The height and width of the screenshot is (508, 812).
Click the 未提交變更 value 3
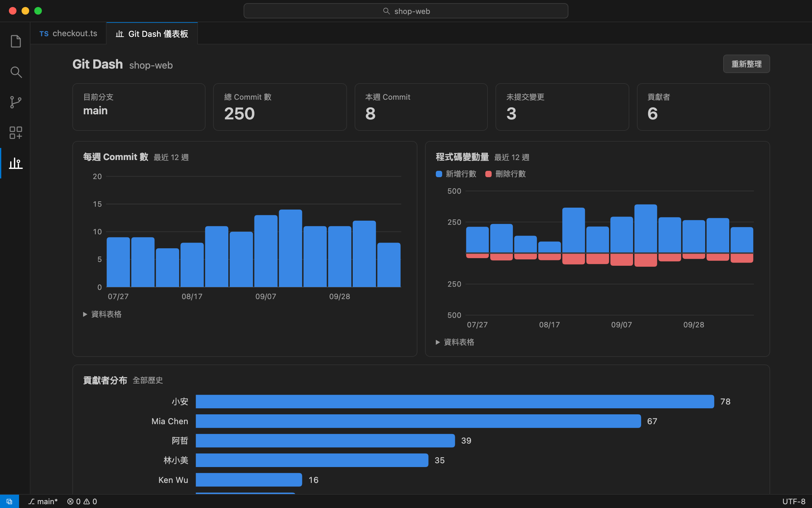tap(511, 114)
